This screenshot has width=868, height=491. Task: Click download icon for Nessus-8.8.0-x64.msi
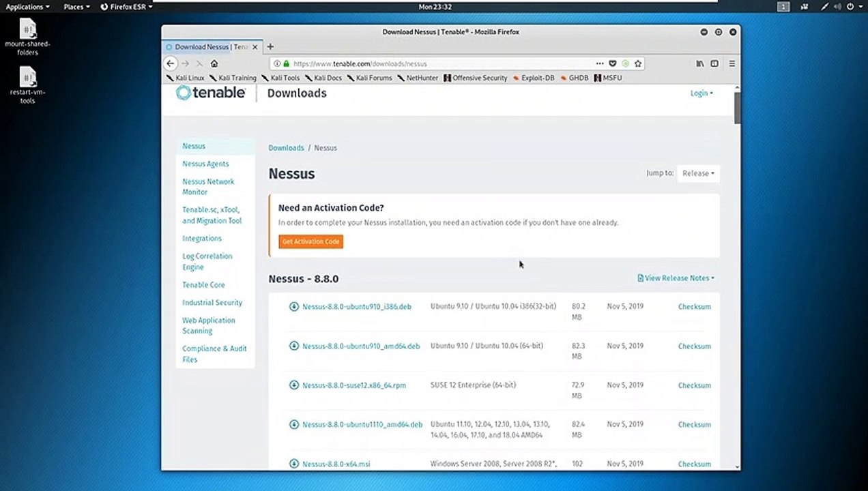(x=294, y=464)
